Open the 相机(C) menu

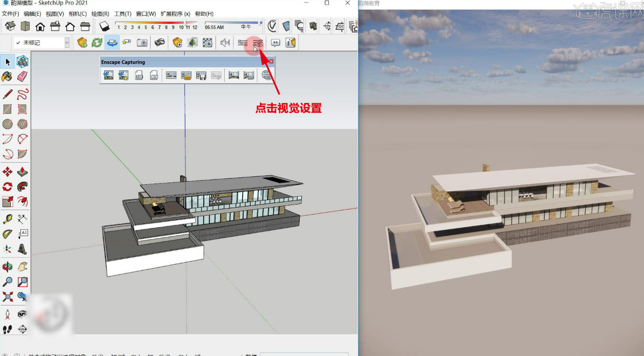[78, 14]
